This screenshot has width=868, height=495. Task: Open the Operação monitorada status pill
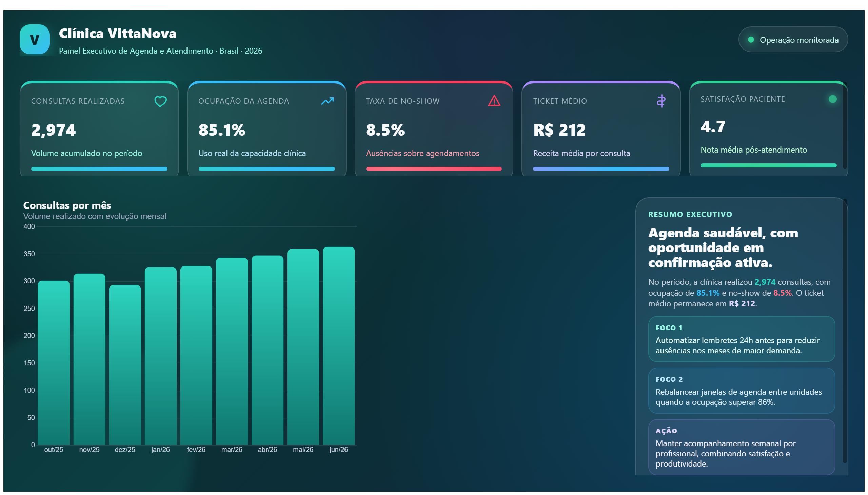pos(793,39)
